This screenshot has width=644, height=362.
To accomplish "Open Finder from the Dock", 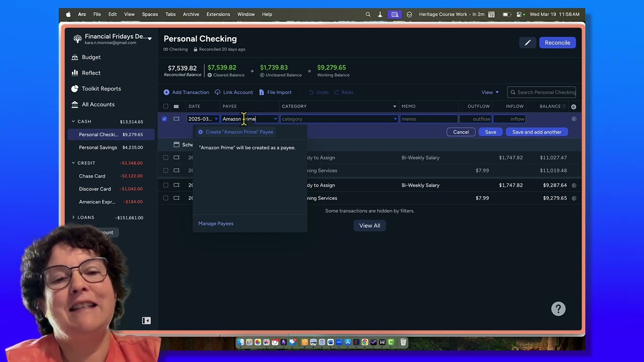I will pos(241,342).
